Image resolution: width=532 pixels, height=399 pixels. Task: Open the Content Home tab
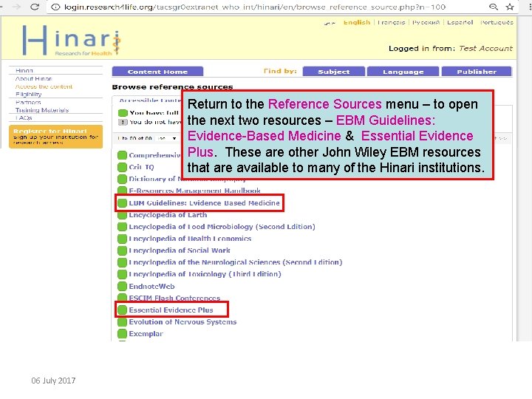click(x=157, y=72)
